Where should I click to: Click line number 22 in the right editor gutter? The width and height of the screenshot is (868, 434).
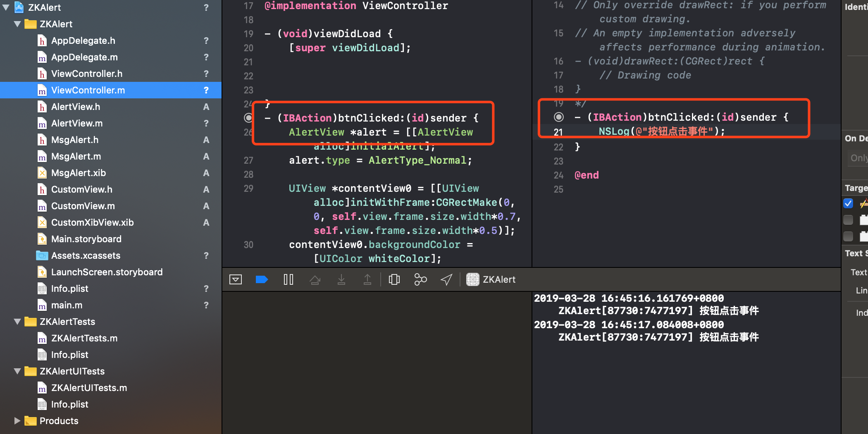tap(558, 147)
